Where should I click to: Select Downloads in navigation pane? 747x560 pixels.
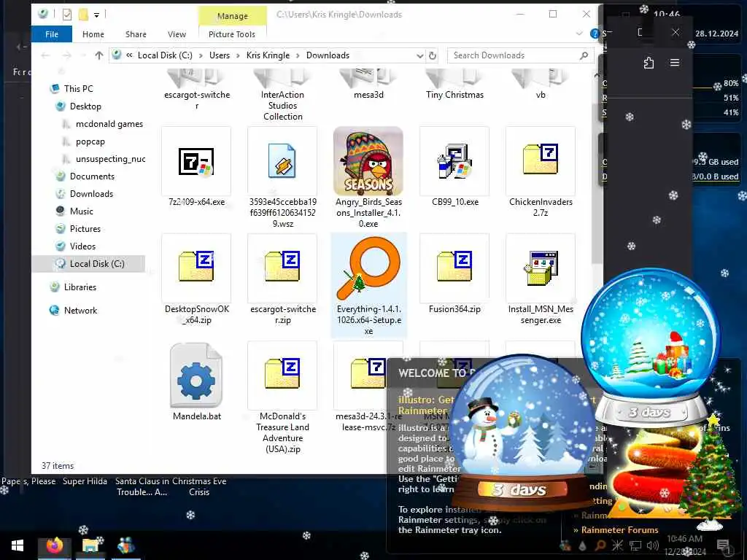click(x=91, y=194)
